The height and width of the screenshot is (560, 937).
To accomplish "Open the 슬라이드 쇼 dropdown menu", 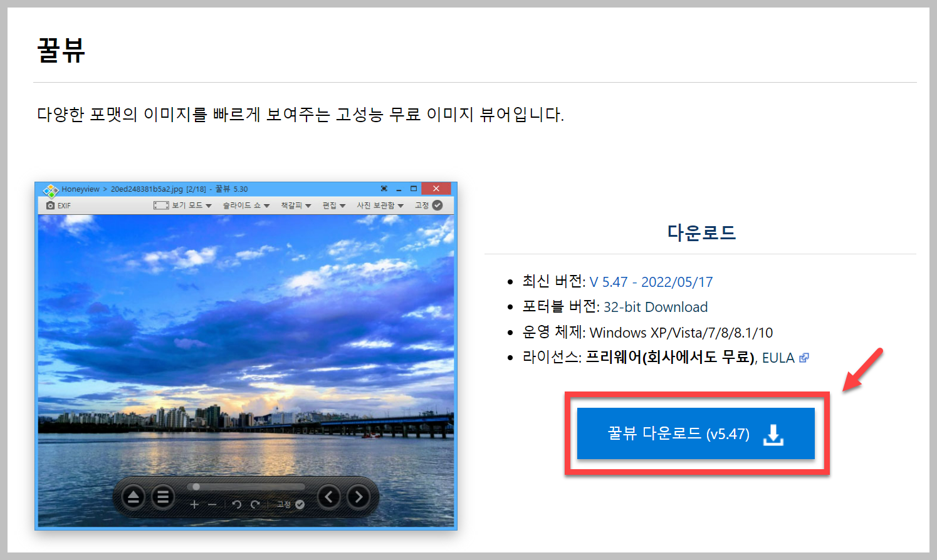I will click(x=246, y=205).
